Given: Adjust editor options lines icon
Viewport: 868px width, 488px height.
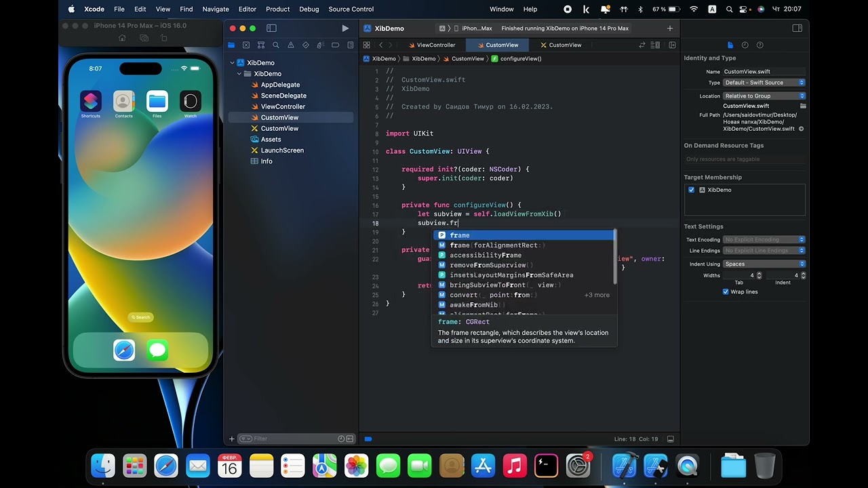Looking at the screenshot, I should click(656, 45).
